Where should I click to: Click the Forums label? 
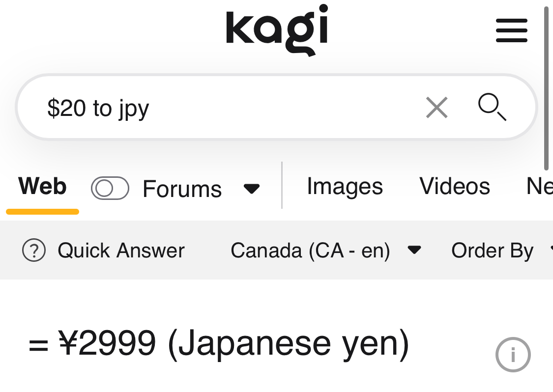(182, 189)
